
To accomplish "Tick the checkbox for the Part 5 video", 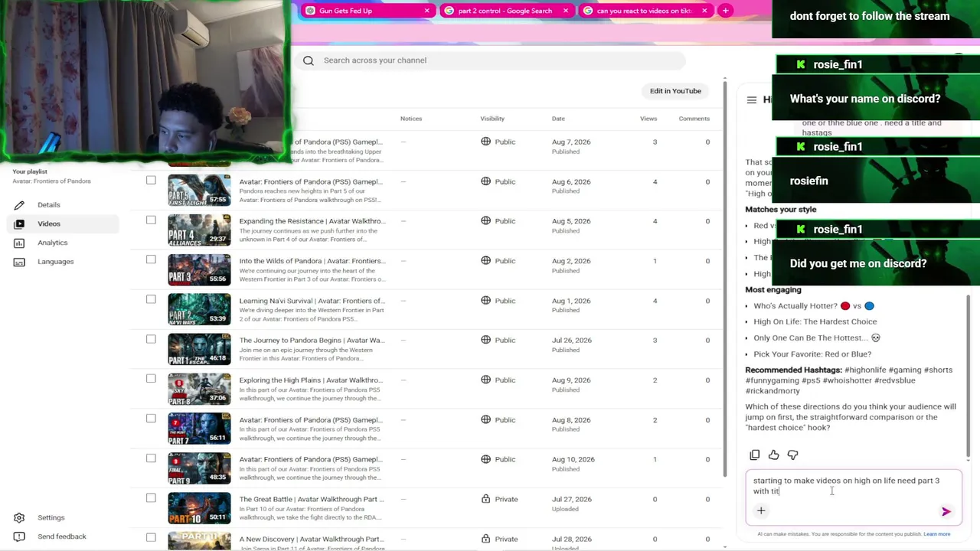I will [x=151, y=181].
